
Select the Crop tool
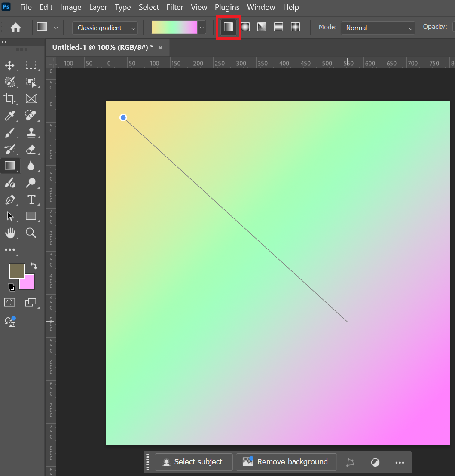tap(10, 98)
